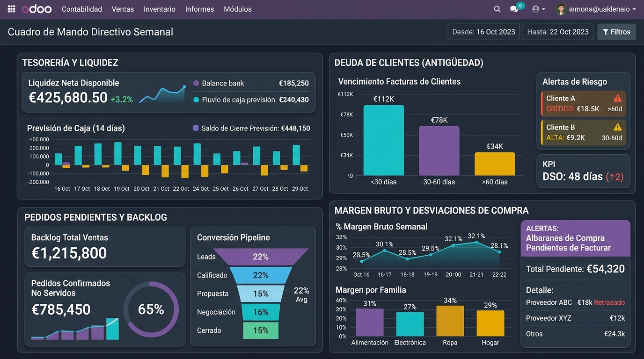The image size is (644, 359).
Task: Click the liquidity sparkline chart
Action: coord(162,94)
